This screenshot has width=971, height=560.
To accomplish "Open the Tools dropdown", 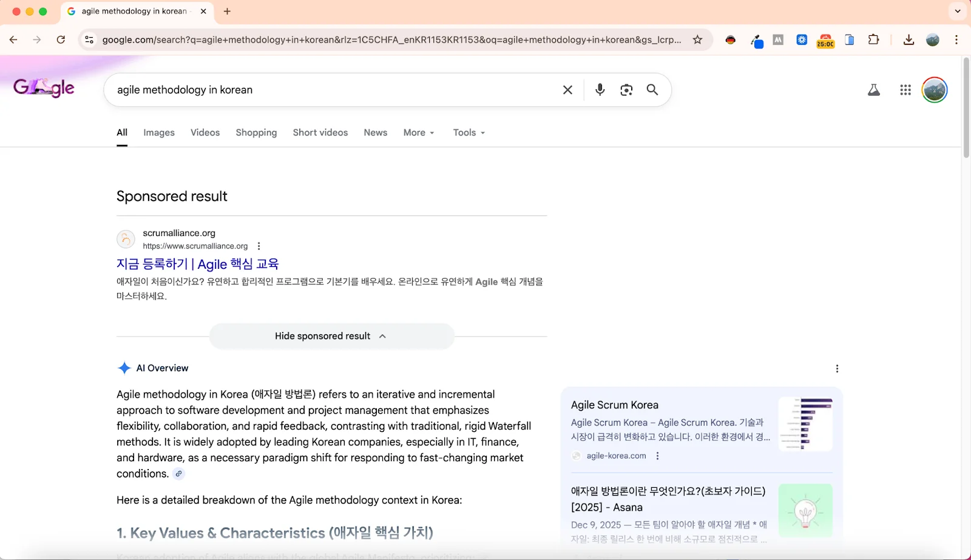I will 469,132.
